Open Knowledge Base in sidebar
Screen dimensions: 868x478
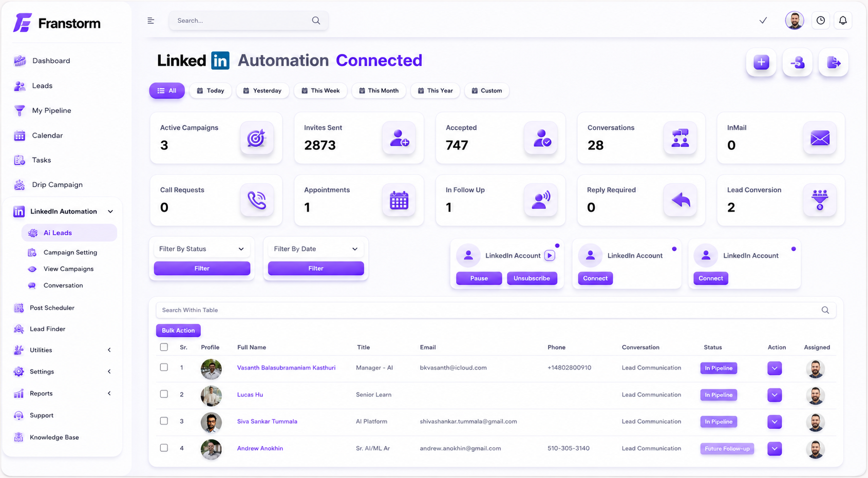[54, 437]
